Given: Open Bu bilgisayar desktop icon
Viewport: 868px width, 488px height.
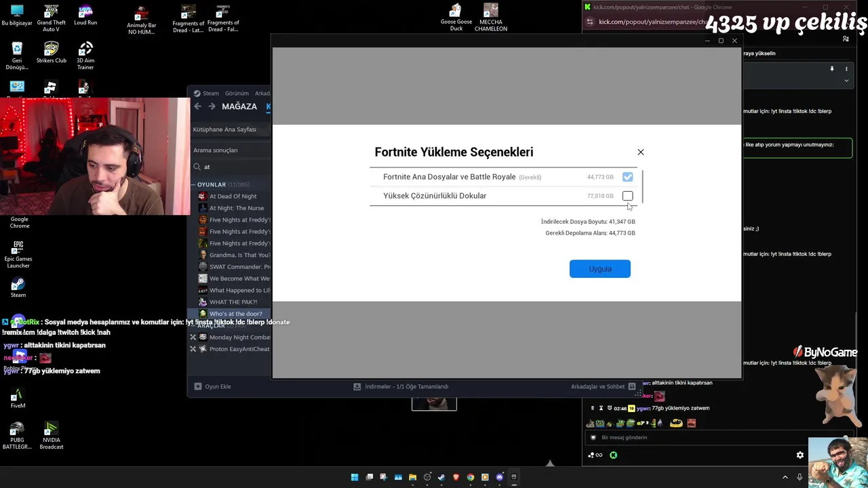Looking at the screenshot, I should point(17,15).
